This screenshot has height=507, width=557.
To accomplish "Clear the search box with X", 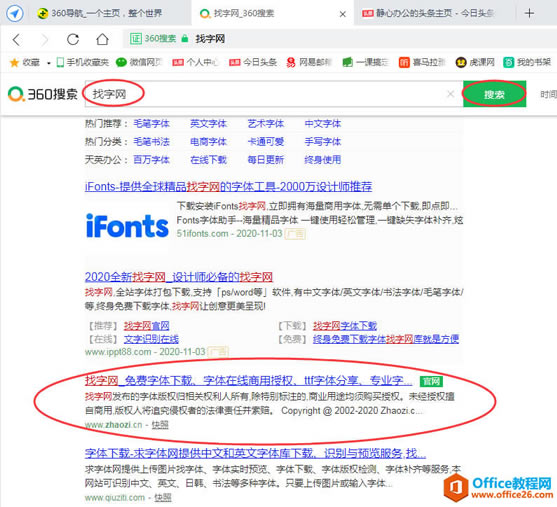I will pyautogui.click(x=450, y=94).
